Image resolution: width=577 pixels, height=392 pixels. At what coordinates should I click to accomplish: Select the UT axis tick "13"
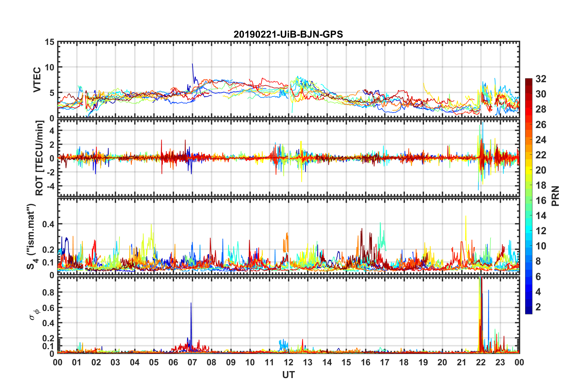pos(308,362)
